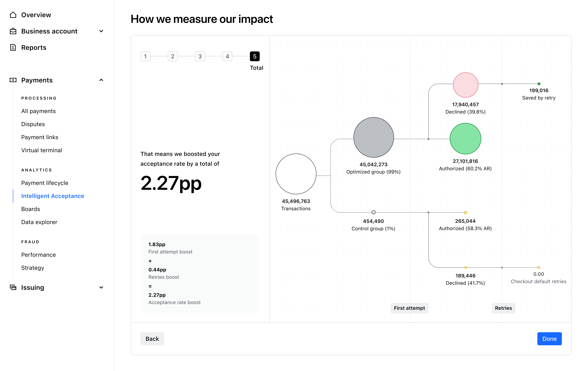Jump to step 1
The image size is (588, 371).
point(145,56)
